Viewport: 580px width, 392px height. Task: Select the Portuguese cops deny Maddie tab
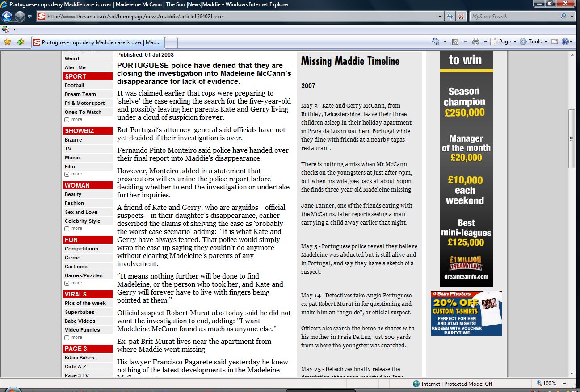(x=97, y=42)
